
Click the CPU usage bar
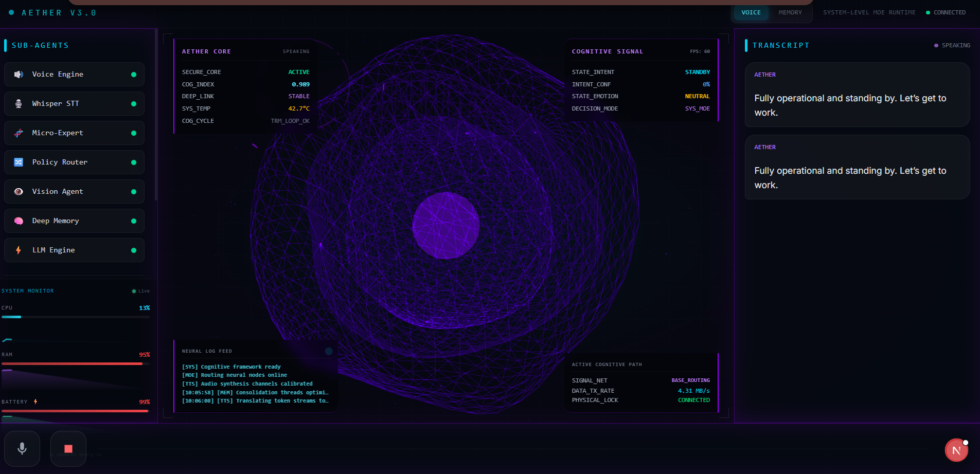[76, 317]
